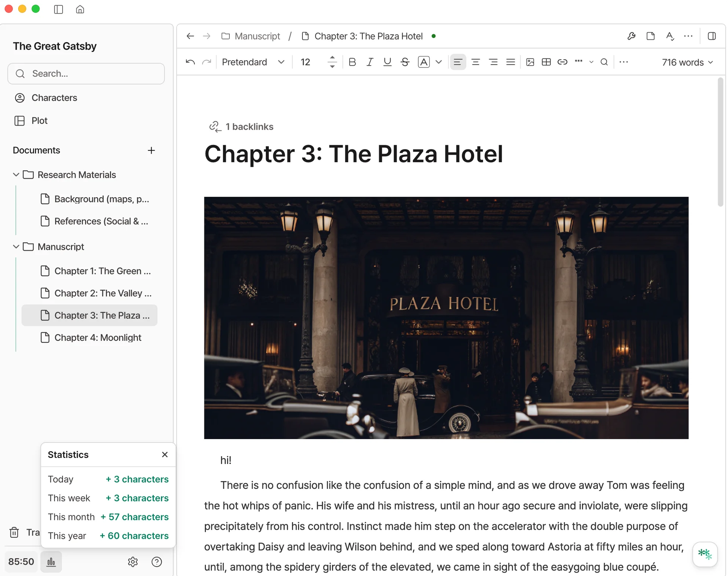Screen dimensions: 728x576
Task: Click in the search field of the sidebar
Action: [86, 74]
